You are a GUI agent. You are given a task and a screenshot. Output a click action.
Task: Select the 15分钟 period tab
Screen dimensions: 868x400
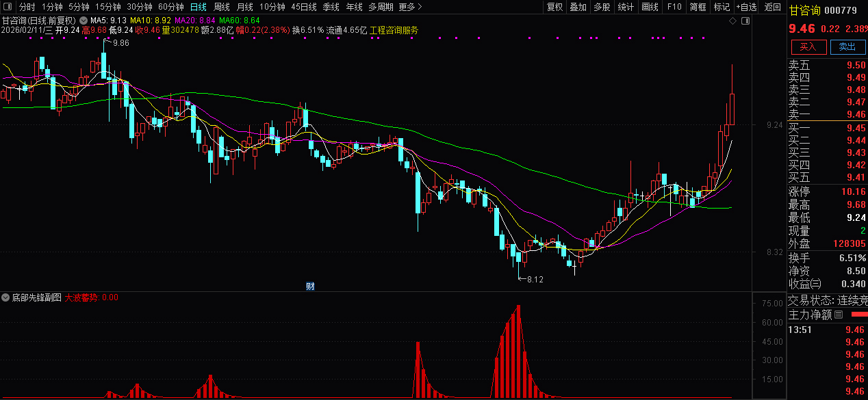[108, 7]
